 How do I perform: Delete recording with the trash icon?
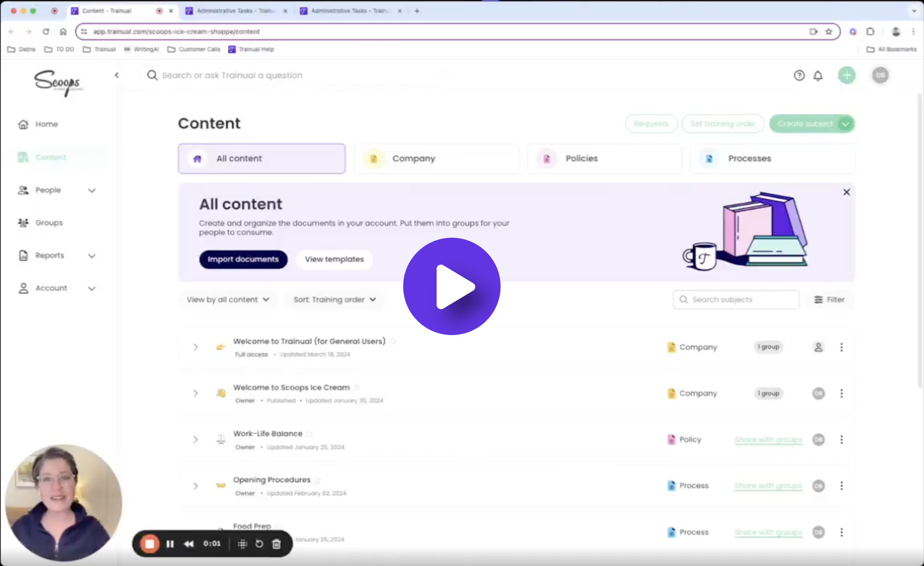click(x=276, y=544)
